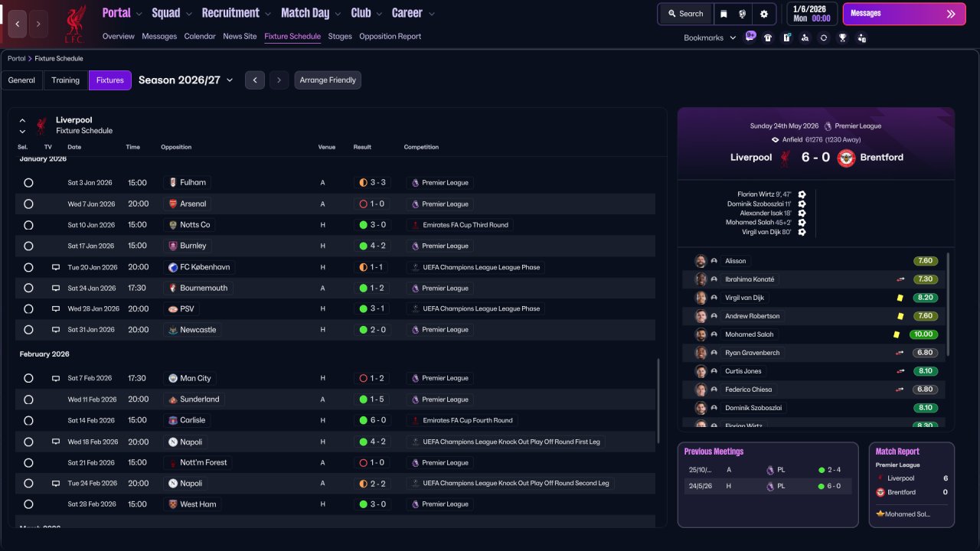980x551 pixels.
Task: Click the circular refresh shortcut icon
Action: tap(824, 37)
